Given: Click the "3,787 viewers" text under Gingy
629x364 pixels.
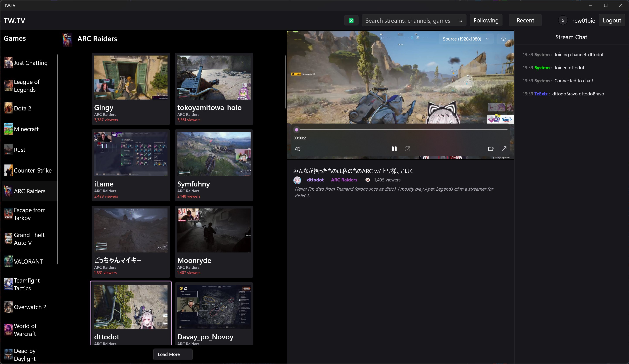Looking at the screenshot, I should [106, 120].
